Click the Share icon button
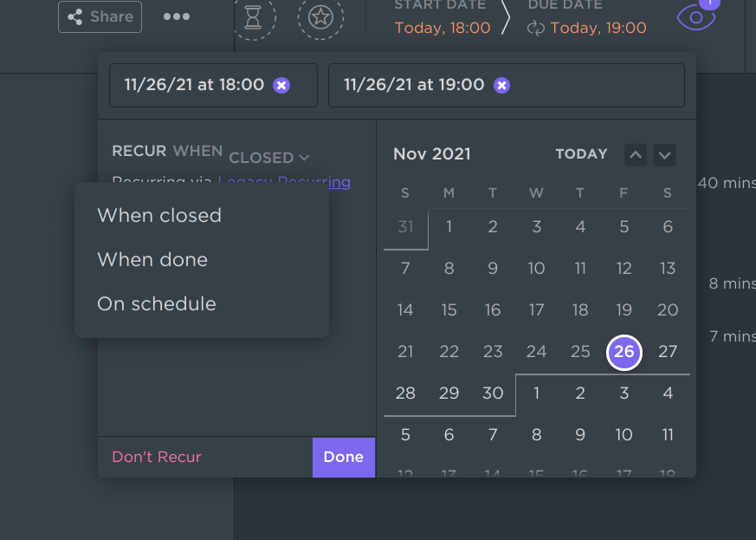 (100, 16)
